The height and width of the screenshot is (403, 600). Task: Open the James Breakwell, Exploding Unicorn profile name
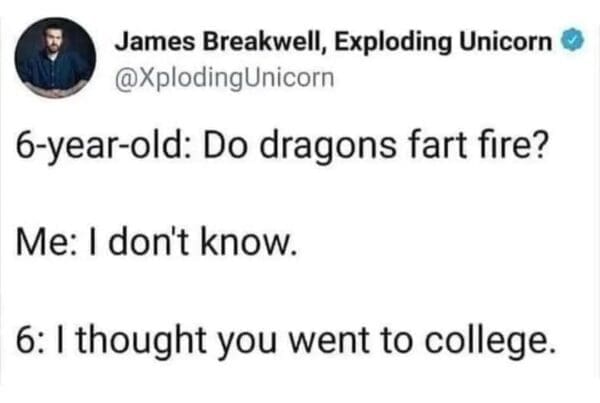point(334,41)
